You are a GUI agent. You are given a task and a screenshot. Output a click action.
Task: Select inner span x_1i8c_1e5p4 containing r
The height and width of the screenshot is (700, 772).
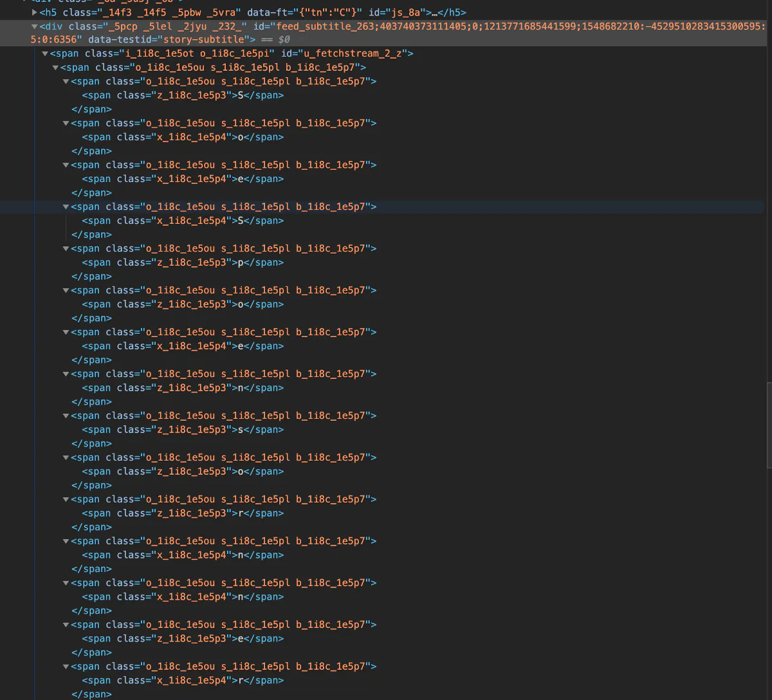183,681
